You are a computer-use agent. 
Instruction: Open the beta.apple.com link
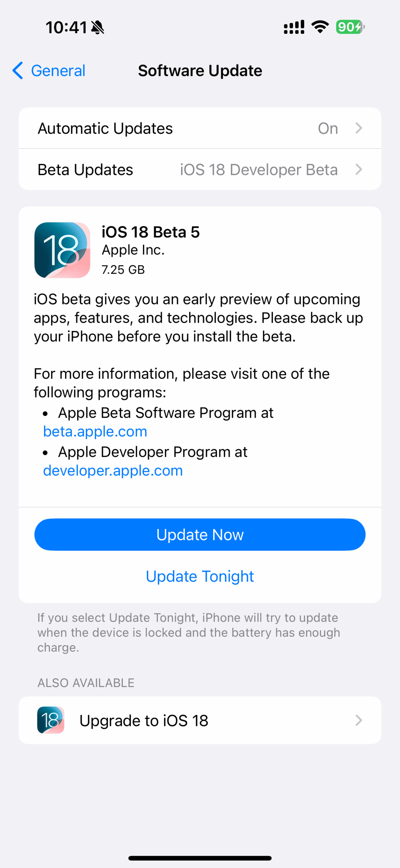95,431
